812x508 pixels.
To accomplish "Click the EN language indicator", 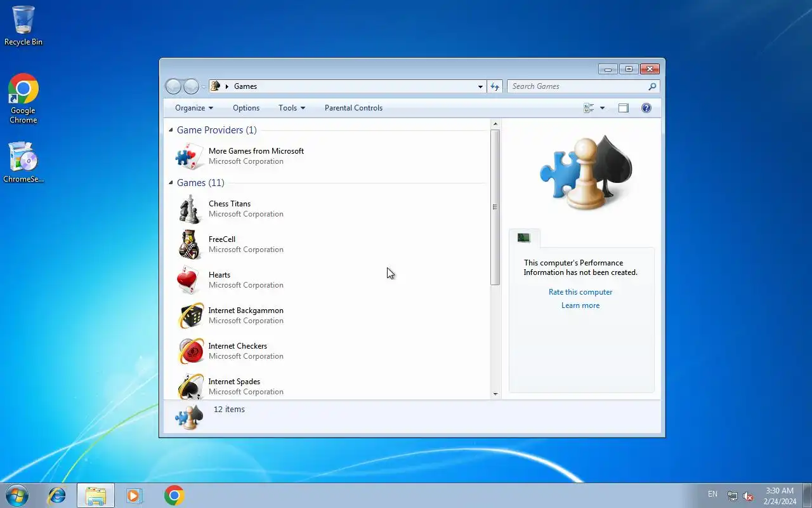I will click(713, 494).
